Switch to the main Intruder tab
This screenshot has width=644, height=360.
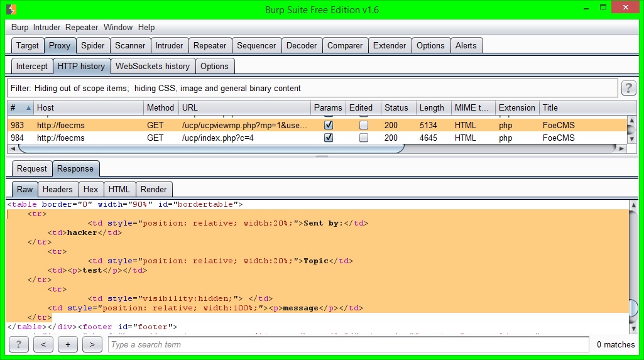169,46
